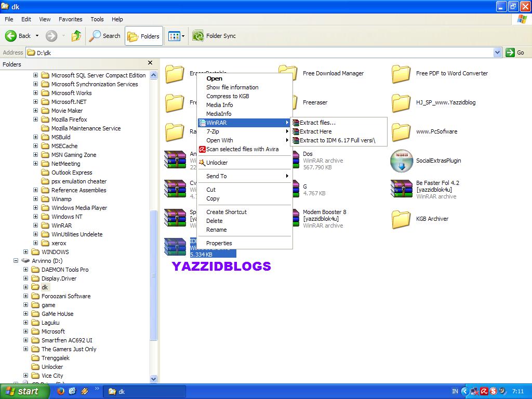
Task: Open the Views dropdown in toolbar
Action: pos(176,36)
